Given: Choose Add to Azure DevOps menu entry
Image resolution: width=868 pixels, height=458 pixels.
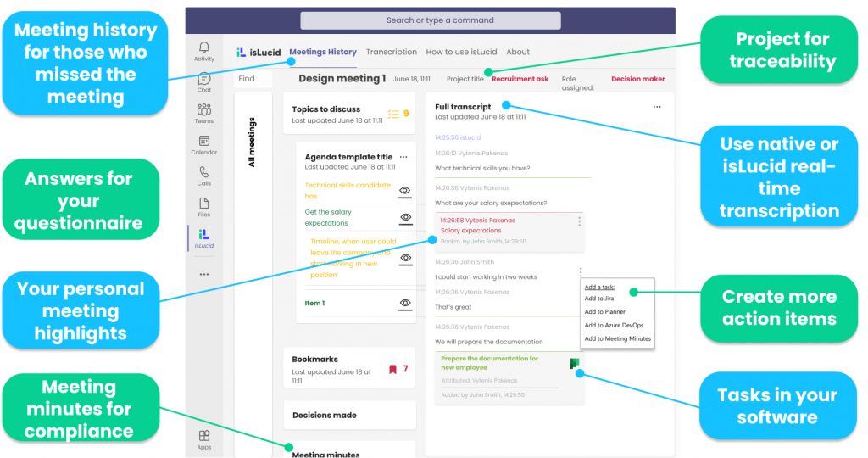Looking at the screenshot, I should click(614, 325).
